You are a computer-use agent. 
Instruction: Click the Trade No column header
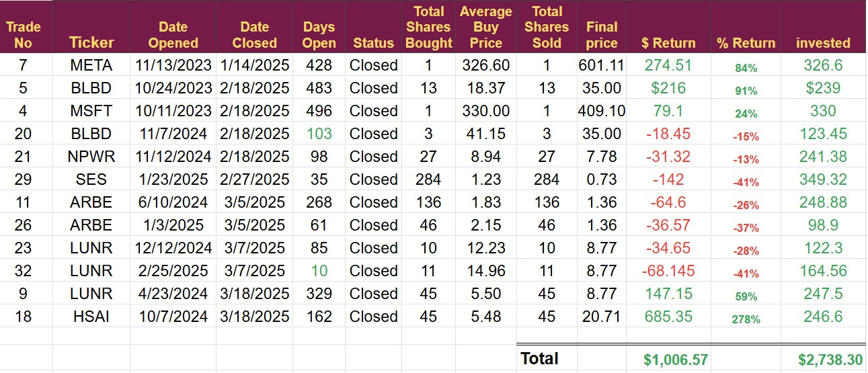(24, 35)
